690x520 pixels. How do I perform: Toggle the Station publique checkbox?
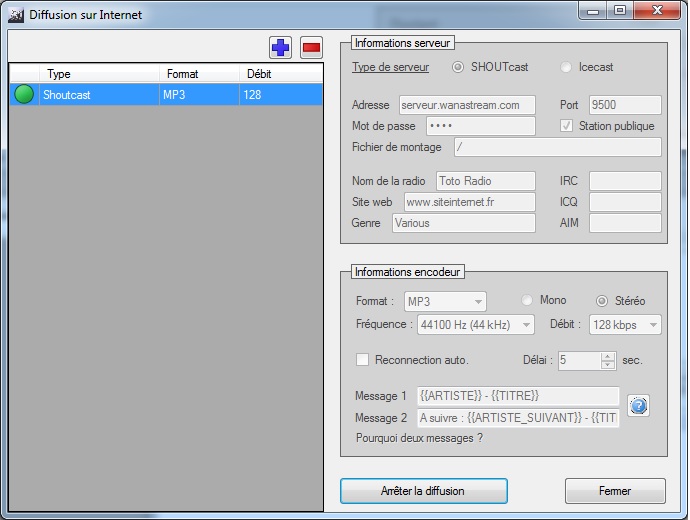567,126
